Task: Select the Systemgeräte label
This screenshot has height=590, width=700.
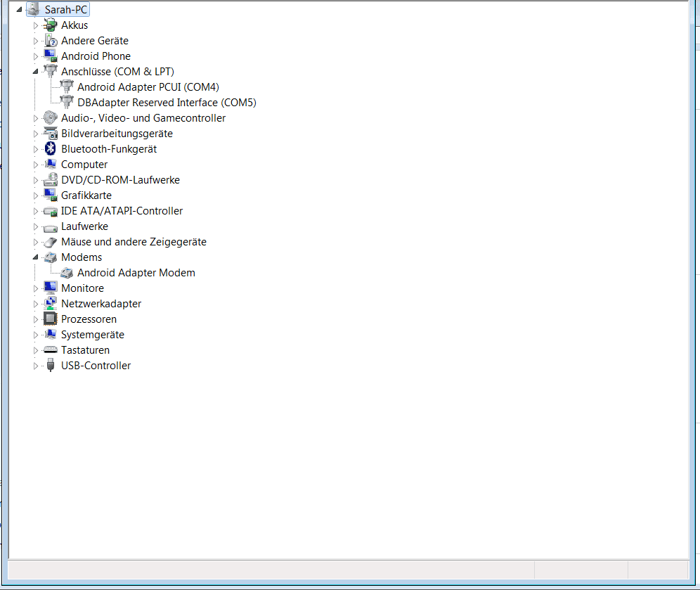Action: [93, 335]
